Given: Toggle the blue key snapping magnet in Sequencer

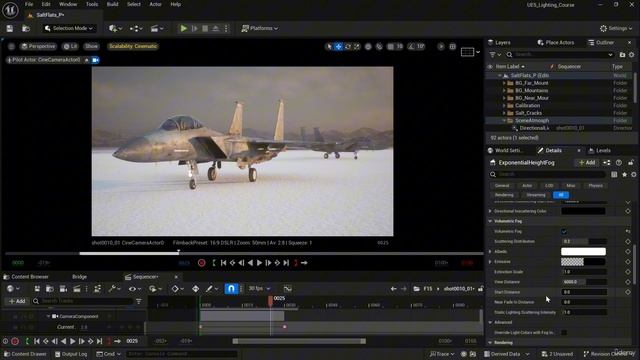Looking at the screenshot, I should click(231, 289).
